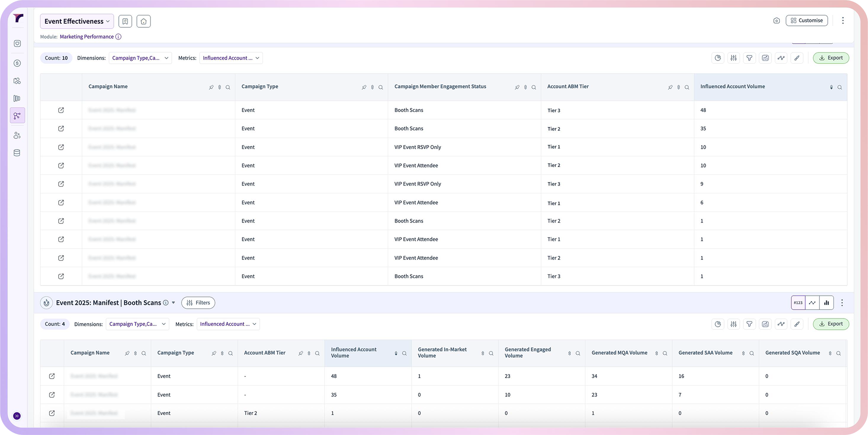The image size is (868, 435).
Task: Expand the caret next to Booth Scans title
Action: coord(173,303)
